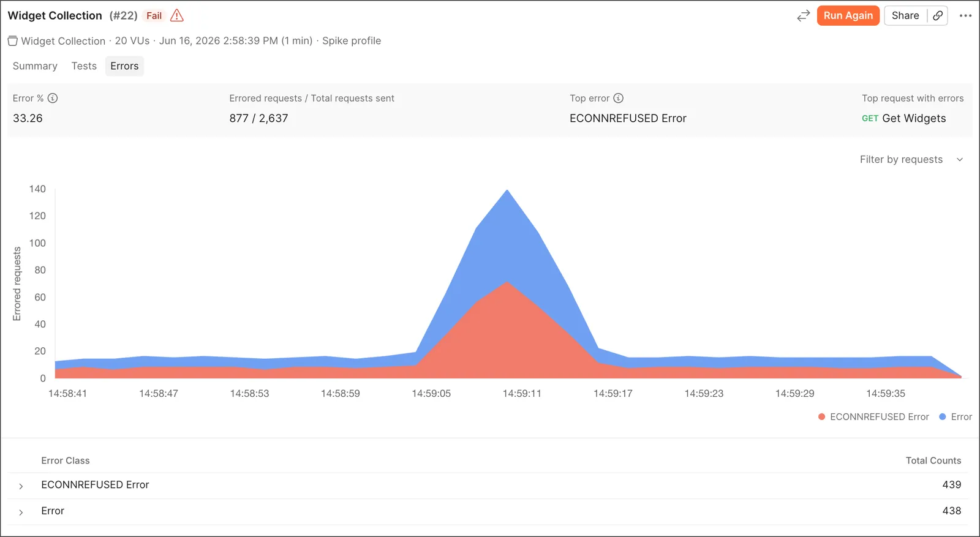Click the Run Again button
Screen dimensions: 980x537
tap(848, 16)
